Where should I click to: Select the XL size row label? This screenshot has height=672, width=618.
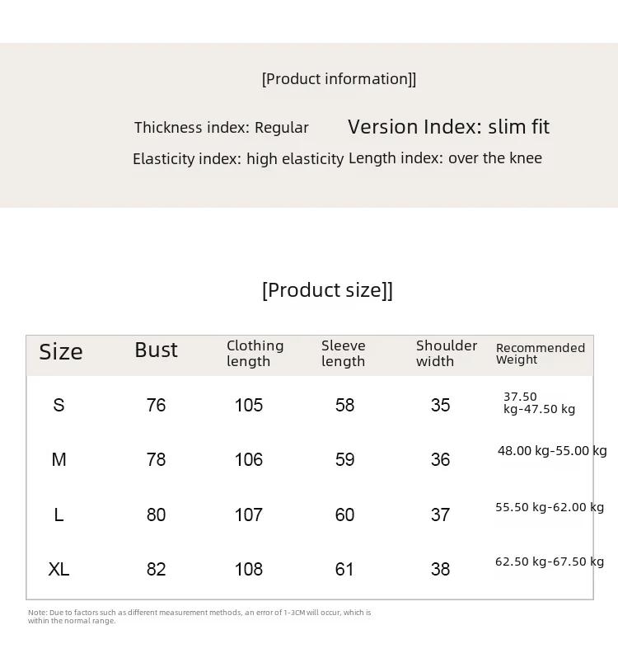(59, 569)
